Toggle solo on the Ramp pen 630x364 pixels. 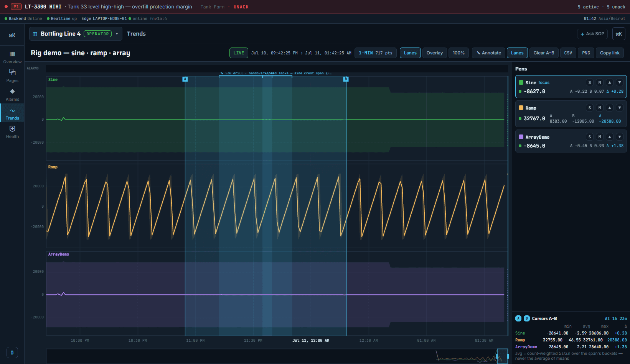(x=590, y=108)
